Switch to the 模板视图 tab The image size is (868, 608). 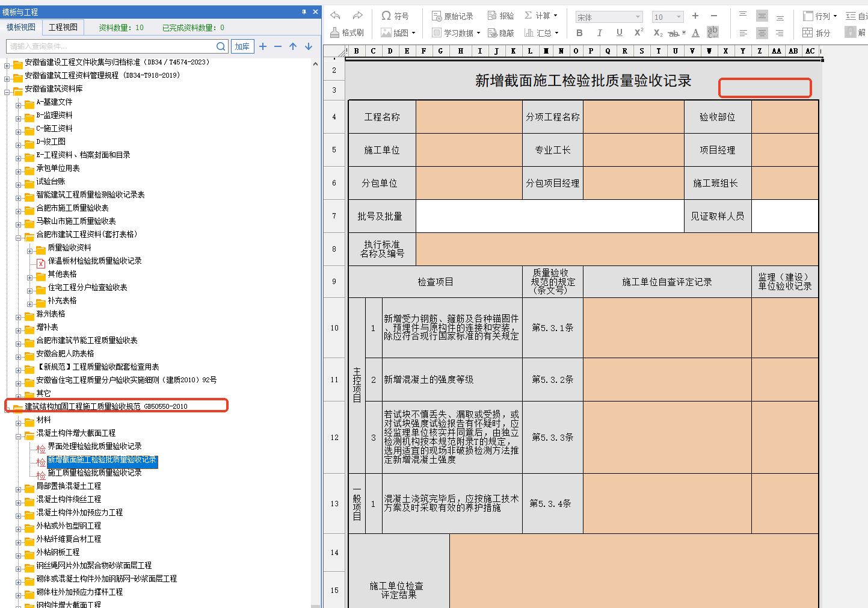(x=21, y=27)
